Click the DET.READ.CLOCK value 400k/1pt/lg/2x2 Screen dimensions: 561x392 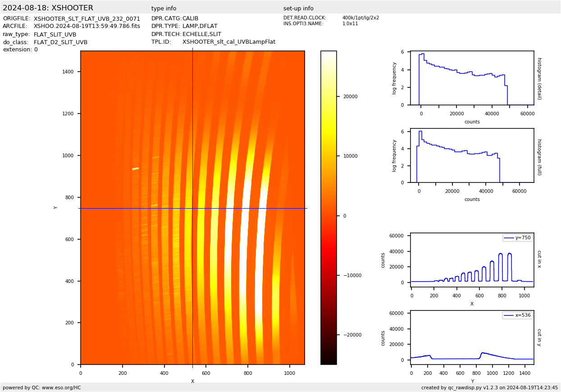click(360, 18)
